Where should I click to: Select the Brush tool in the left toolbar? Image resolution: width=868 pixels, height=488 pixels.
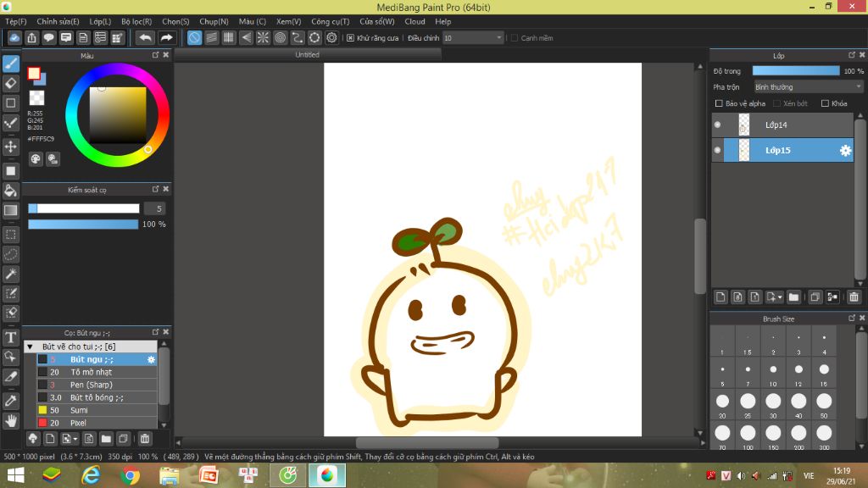click(10, 64)
